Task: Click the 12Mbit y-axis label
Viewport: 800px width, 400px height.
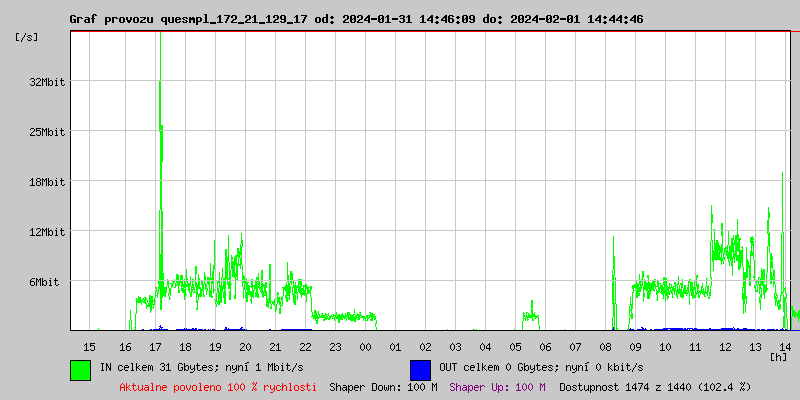Action: pyautogui.click(x=46, y=232)
